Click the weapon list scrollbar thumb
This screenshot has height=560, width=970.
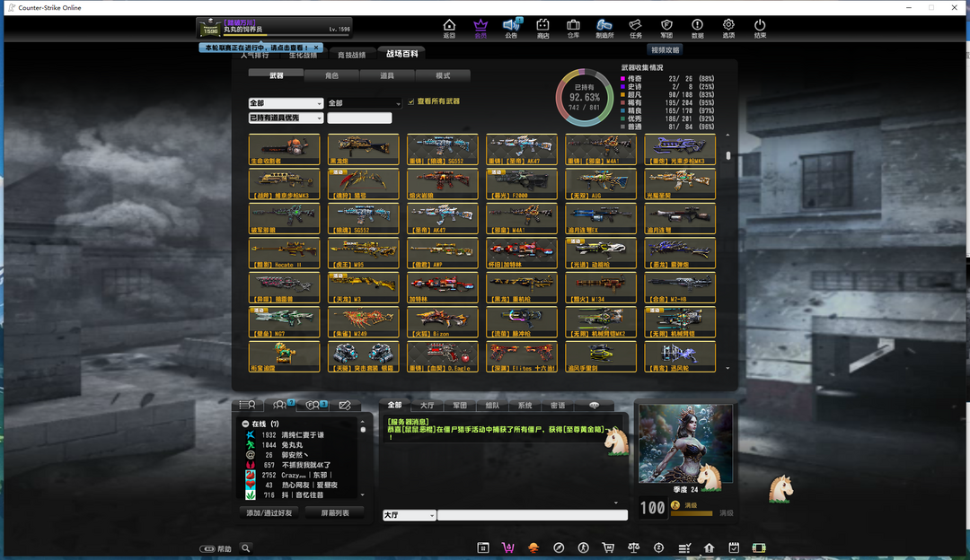point(728,156)
